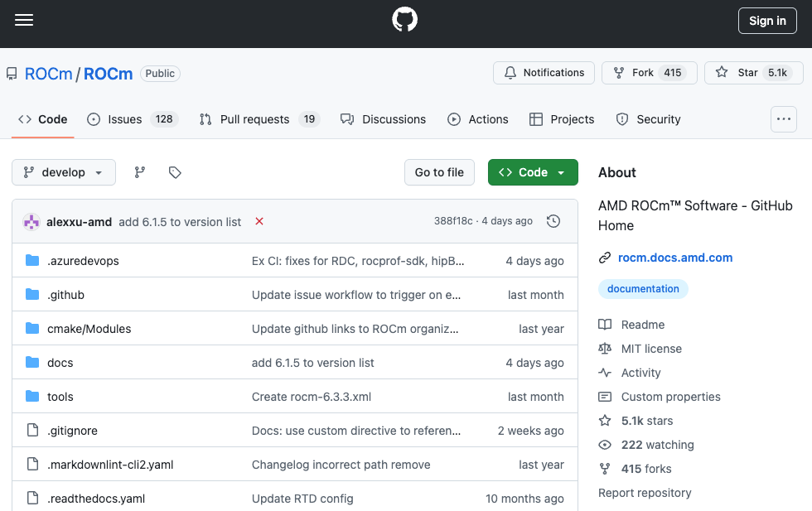Viewport: 812px width, 511px height.
Task: Click the eye icon beside 222 watching
Action: click(605, 445)
